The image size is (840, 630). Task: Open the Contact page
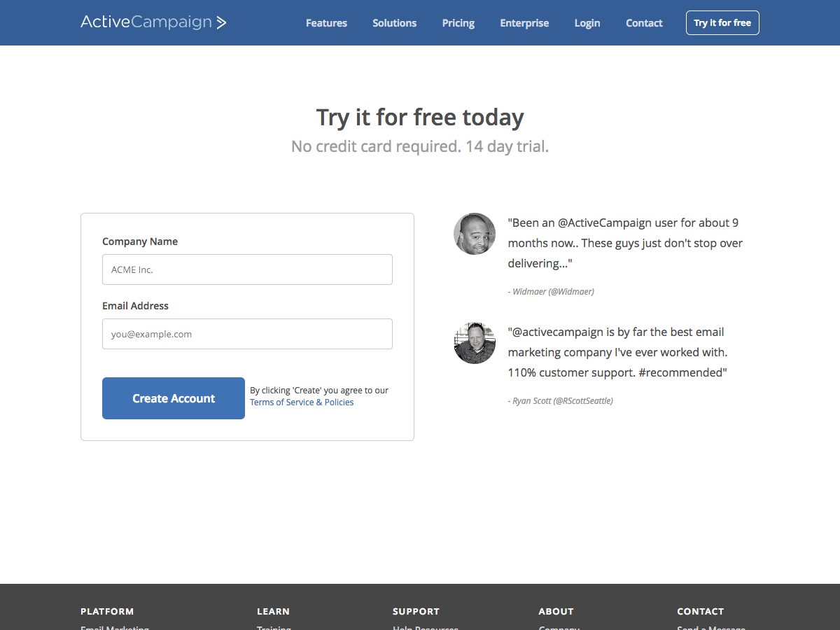coord(643,22)
